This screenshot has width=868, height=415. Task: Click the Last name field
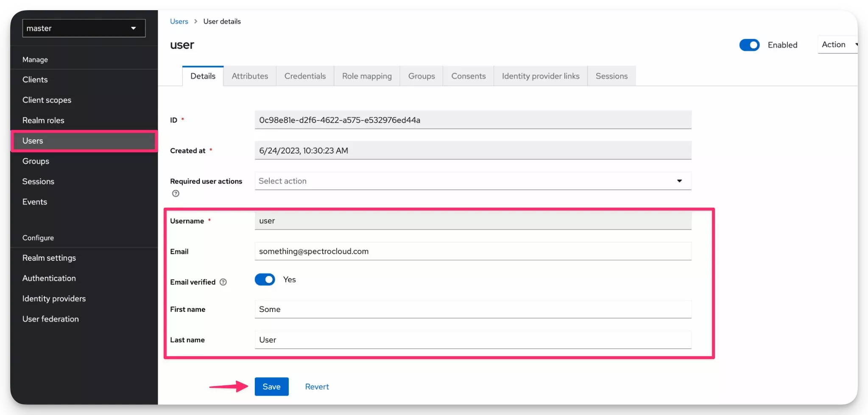pos(472,340)
